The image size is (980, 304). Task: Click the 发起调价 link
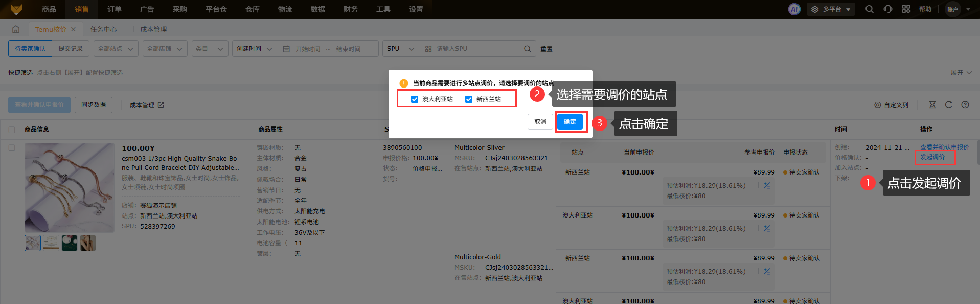pyautogui.click(x=932, y=157)
